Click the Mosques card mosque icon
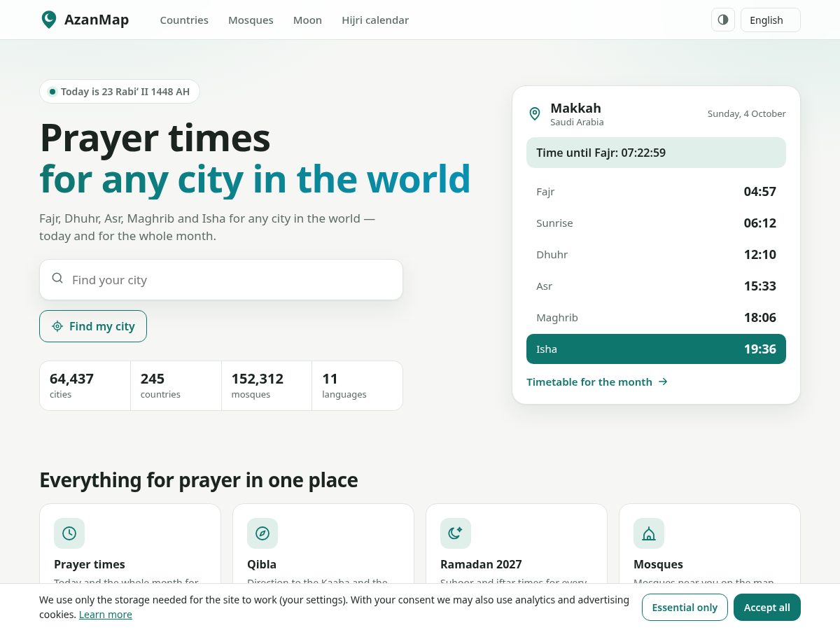 [649, 533]
